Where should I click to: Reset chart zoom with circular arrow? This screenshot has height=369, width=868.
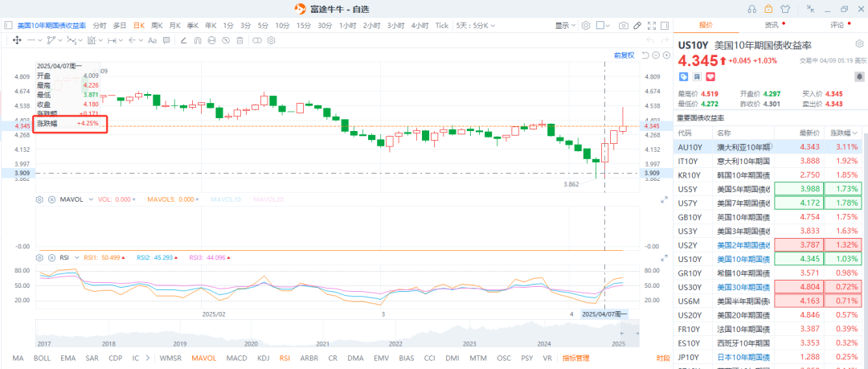click(x=645, y=55)
